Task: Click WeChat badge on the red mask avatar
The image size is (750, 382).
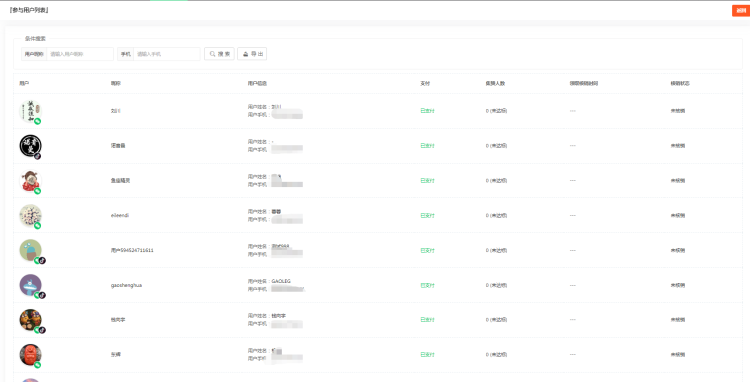Action: (x=37, y=365)
